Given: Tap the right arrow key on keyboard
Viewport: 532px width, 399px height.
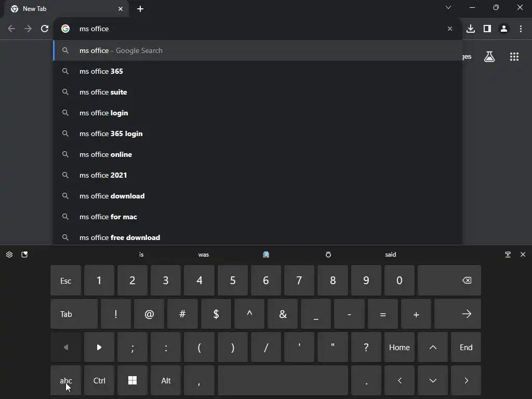Looking at the screenshot, I should tap(466, 380).
